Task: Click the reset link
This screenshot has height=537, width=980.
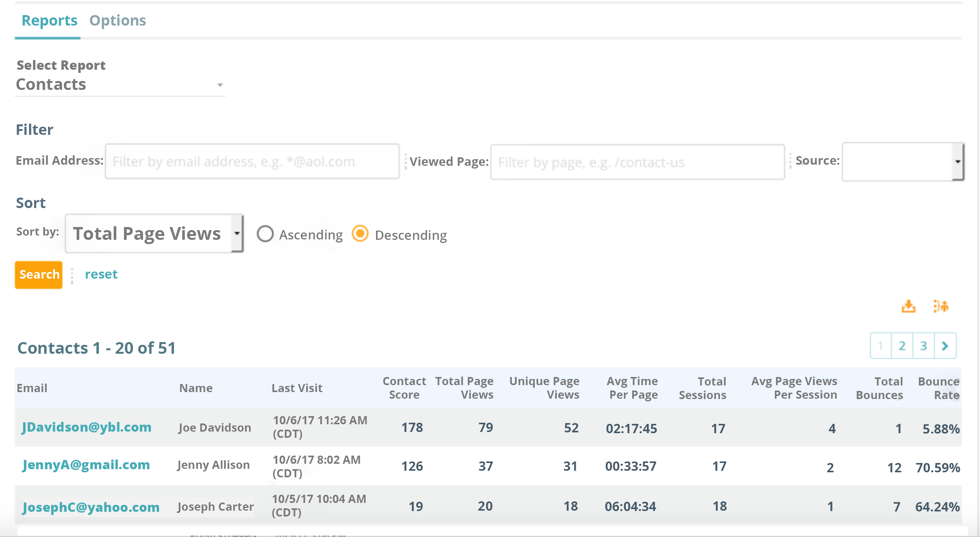Action: 101,274
